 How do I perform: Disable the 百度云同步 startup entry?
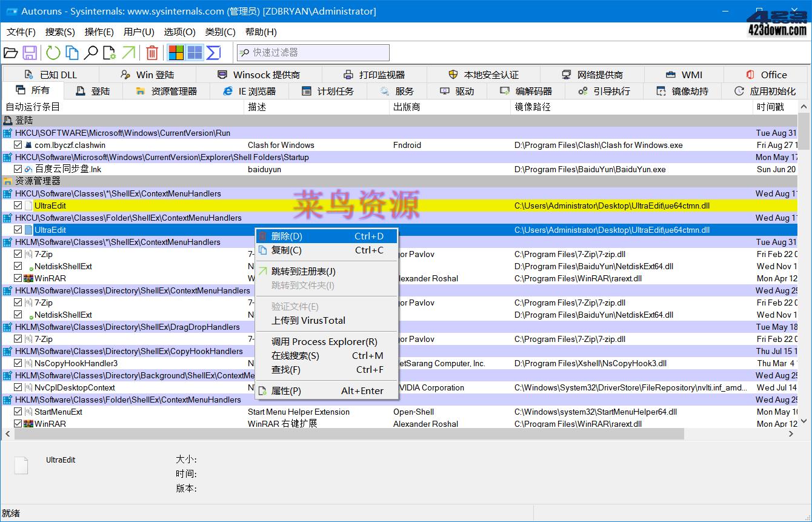pyautogui.click(x=18, y=169)
